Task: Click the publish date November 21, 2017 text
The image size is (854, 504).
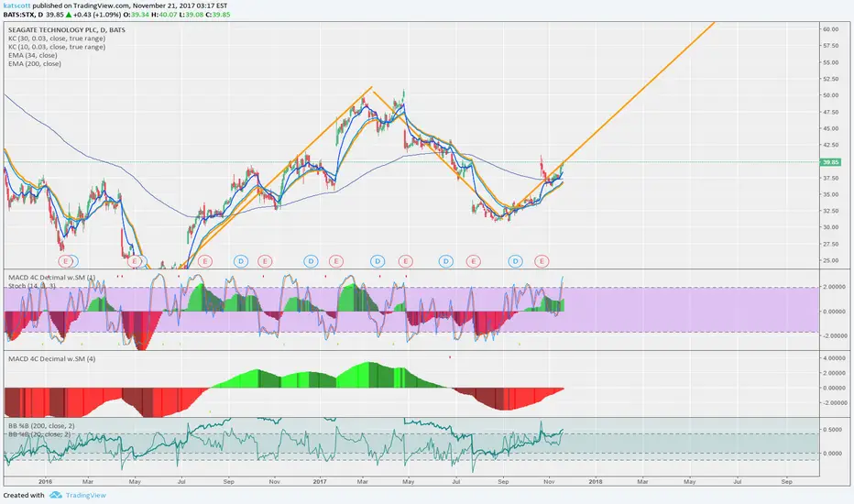Action: click(166, 5)
